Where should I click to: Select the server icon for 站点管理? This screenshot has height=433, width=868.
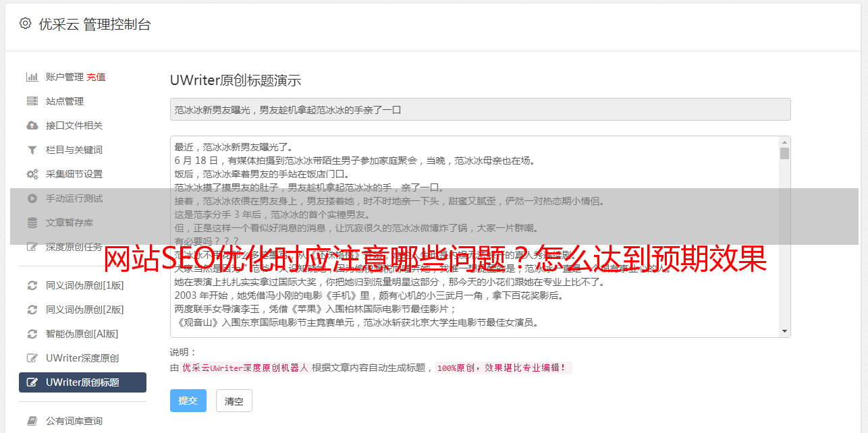pos(32,101)
